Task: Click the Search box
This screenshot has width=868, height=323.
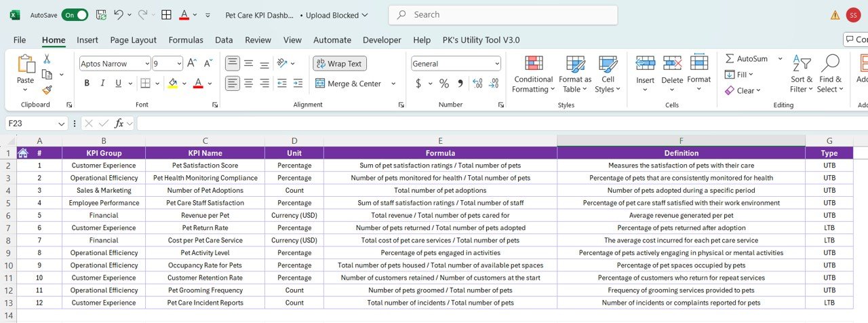Action: pyautogui.click(x=503, y=14)
